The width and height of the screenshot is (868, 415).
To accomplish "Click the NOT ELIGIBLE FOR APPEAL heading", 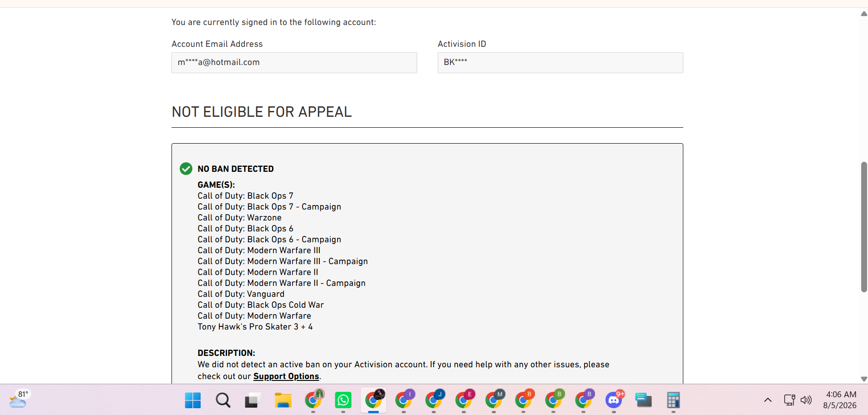I will tap(262, 112).
